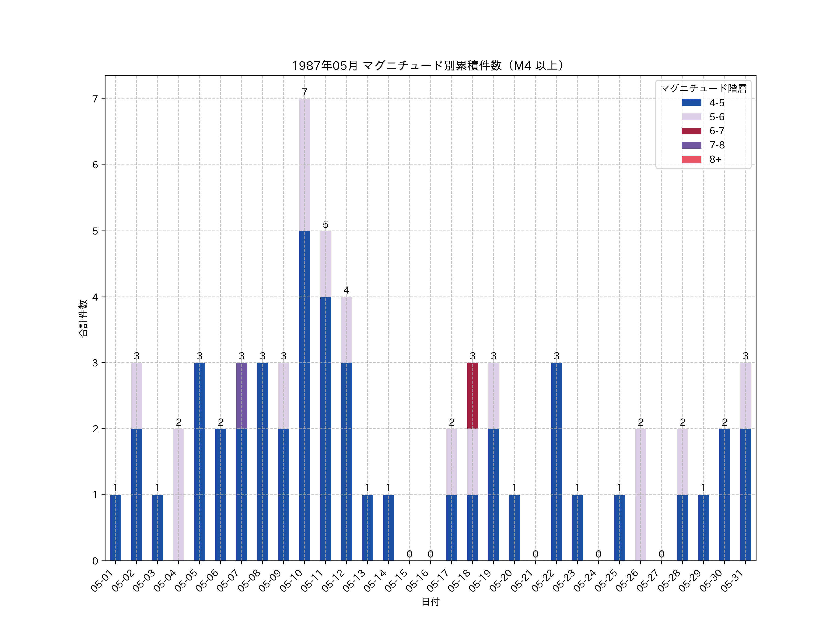The image size is (840, 630).
Task: Click the blue bar on 05-22
Action: pyautogui.click(x=556, y=461)
